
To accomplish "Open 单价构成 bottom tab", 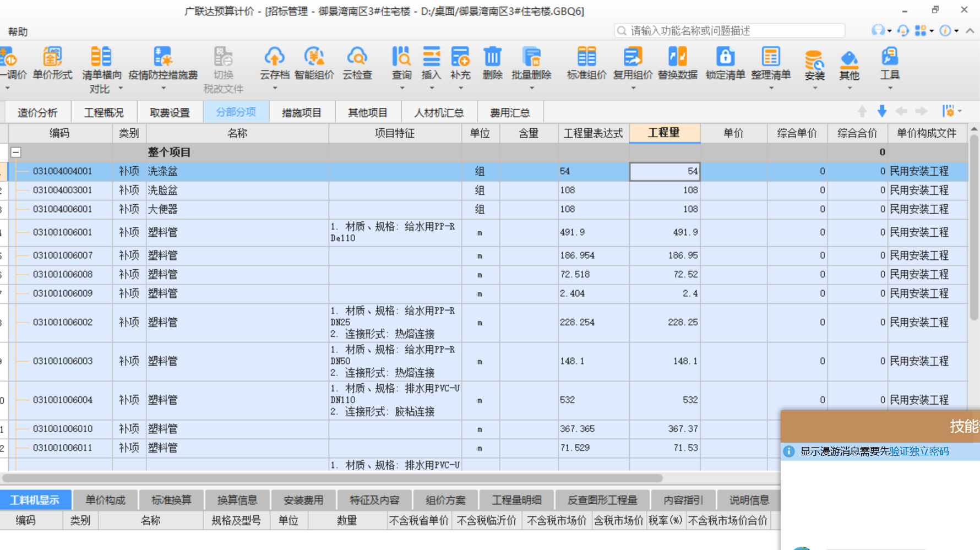I will click(x=105, y=500).
